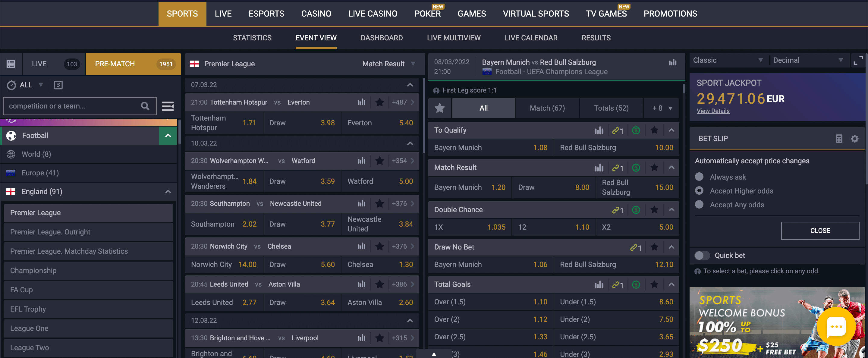Switch to the LIVE CALENDAR tab
The width and height of the screenshot is (868, 358).
[531, 38]
